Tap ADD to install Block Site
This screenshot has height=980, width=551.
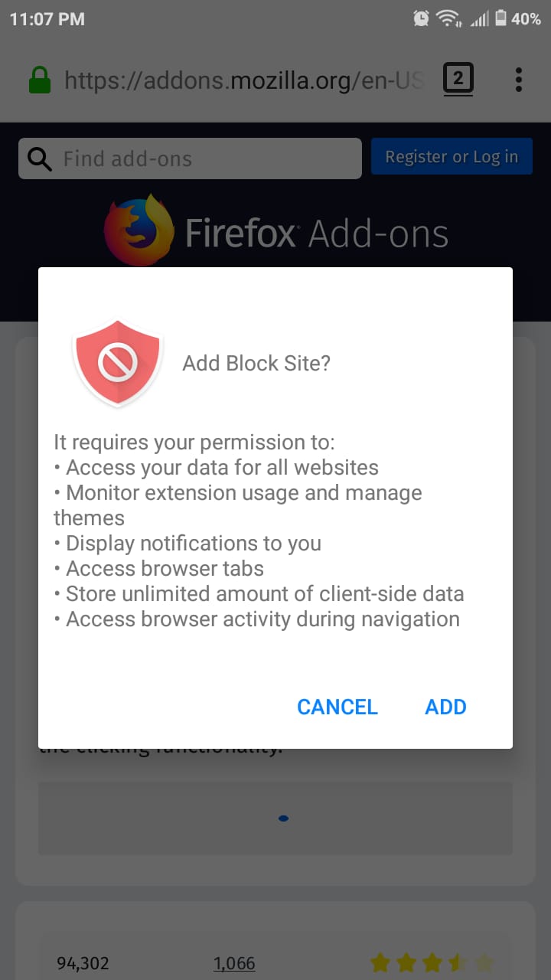445,707
